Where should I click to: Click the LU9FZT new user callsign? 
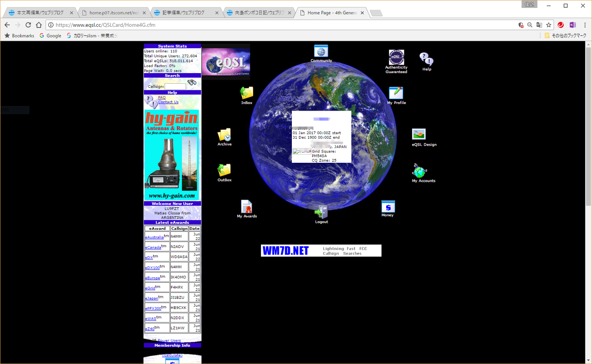[172, 209]
